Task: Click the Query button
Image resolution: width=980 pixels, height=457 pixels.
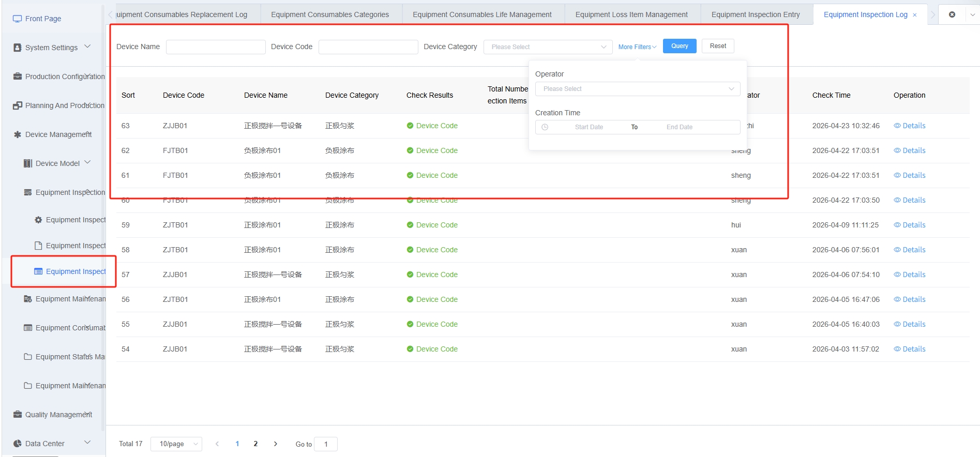Action: click(680, 46)
